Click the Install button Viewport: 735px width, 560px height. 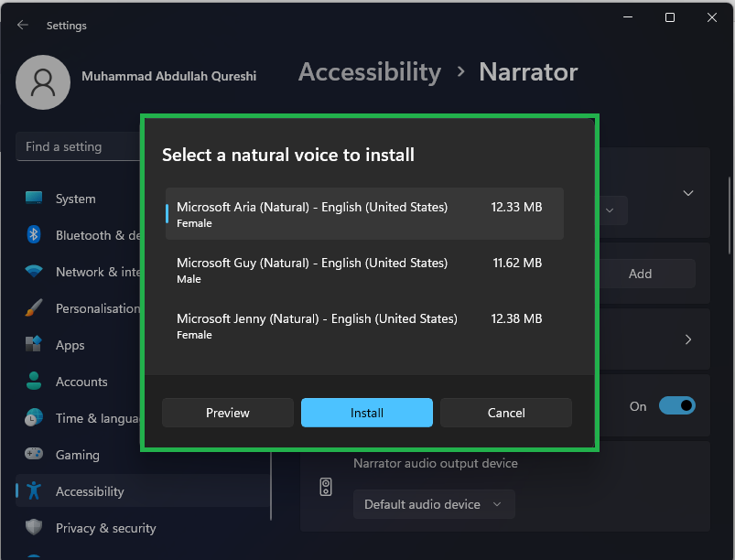[367, 413]
